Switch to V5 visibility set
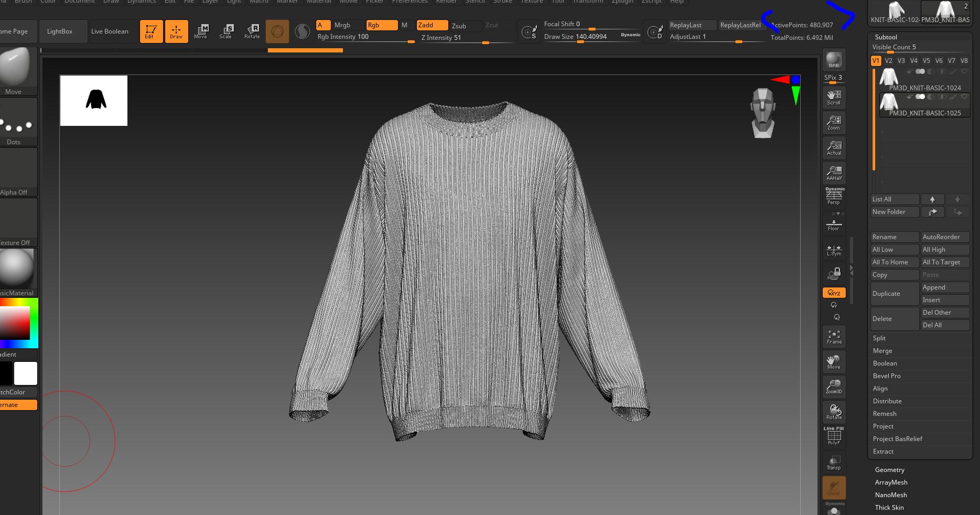Image resolution: width=980 pixels, height=515 pixels. (x=927, y=61)
